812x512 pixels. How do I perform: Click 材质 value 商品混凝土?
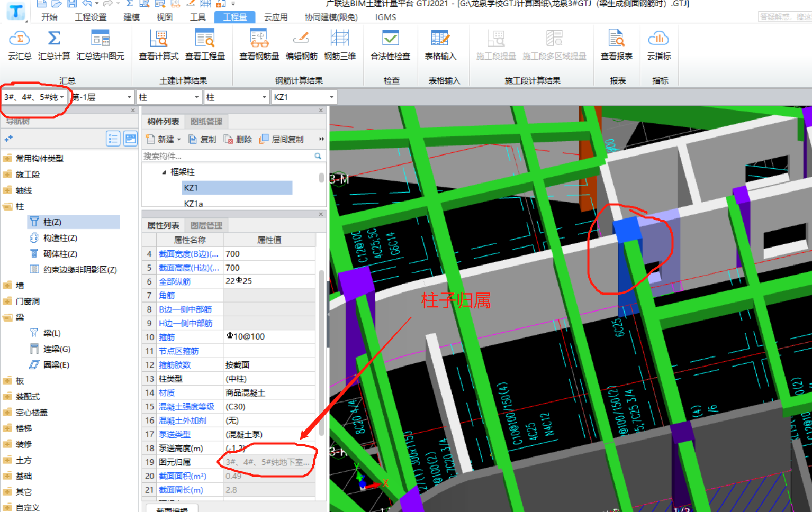pos(245,393)
